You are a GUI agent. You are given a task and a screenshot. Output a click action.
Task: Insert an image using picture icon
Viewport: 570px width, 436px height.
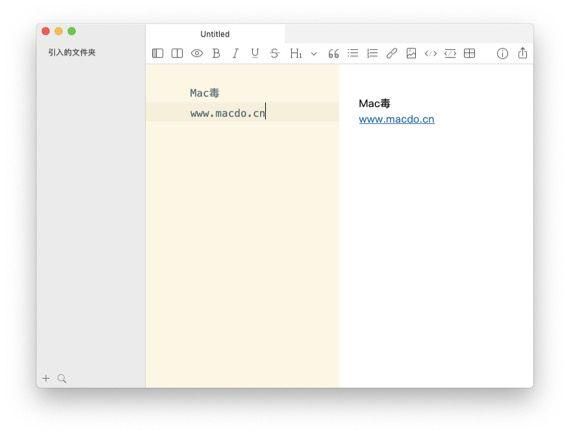tap(411, 53)
